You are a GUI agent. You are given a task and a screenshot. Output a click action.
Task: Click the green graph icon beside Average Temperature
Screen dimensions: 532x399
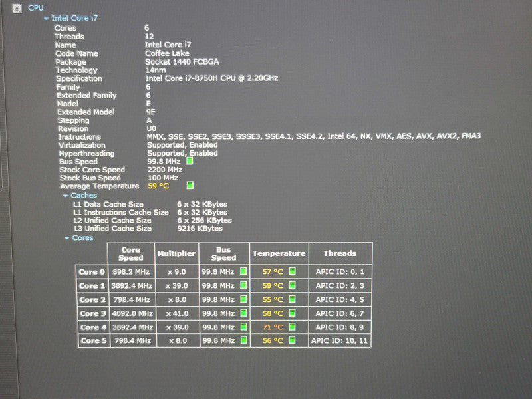pos(190,185)
